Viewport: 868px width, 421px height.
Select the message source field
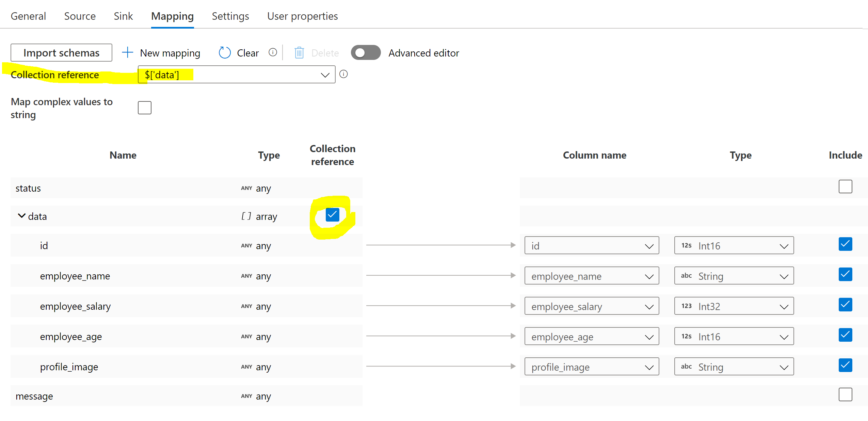click(x=34, y=396)
